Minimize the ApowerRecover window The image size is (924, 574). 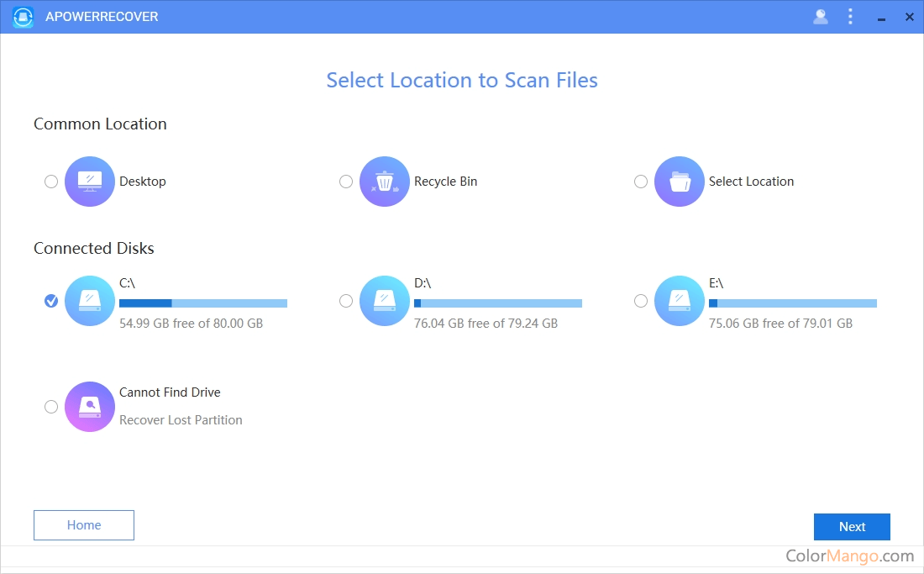(881, 18)
